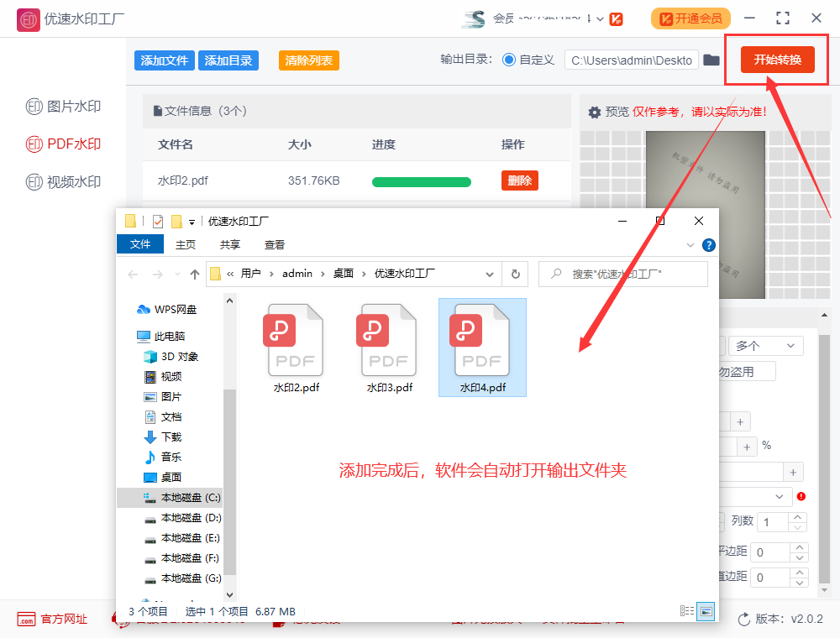Screen dimensions: 840x638
Task: Open WPS网盘 in the navigation pane
Action: pos(167,310)
